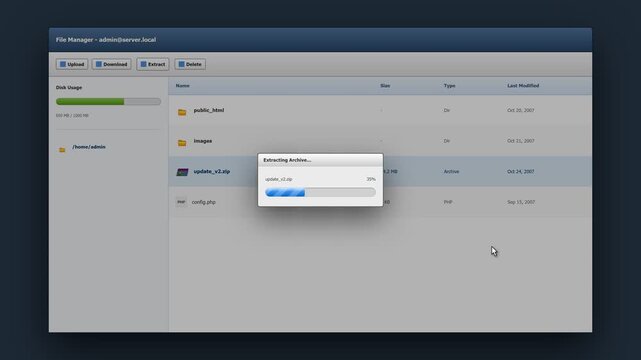Sort by the Name column header
This screenshot has height=360, width=641.
pyautogui.click(x=182, y=85)
